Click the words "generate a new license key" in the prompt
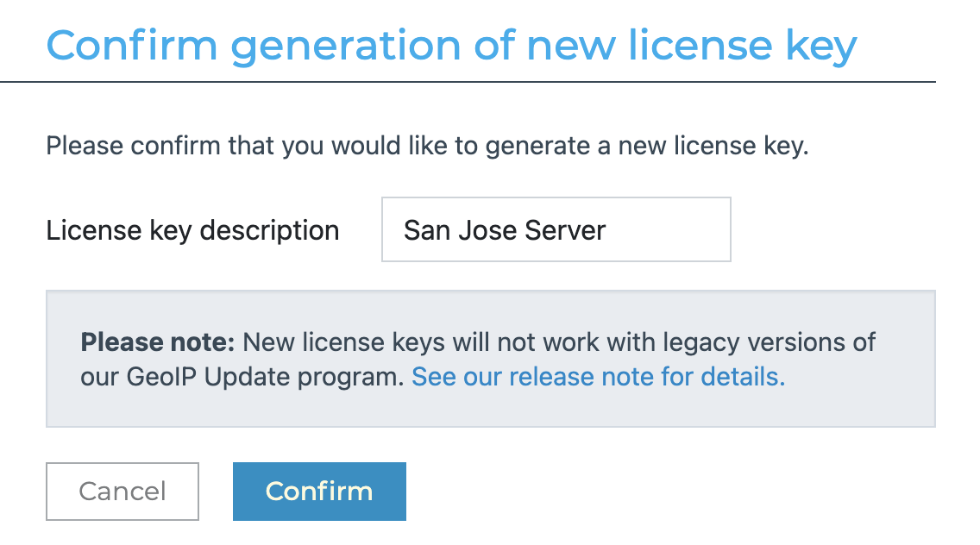Viewport: 980px width, 545px height. click(647, 145)
